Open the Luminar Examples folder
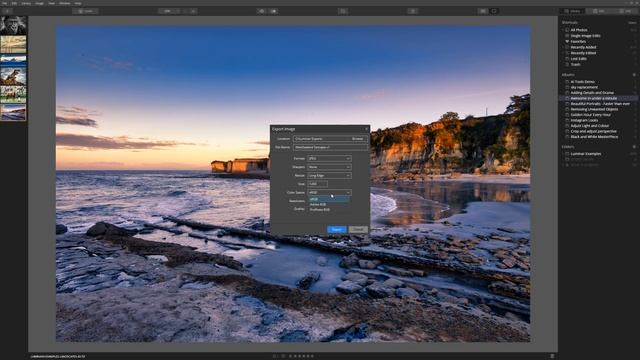The height and width of the screenshot is (360, 640). coord(586,154)
